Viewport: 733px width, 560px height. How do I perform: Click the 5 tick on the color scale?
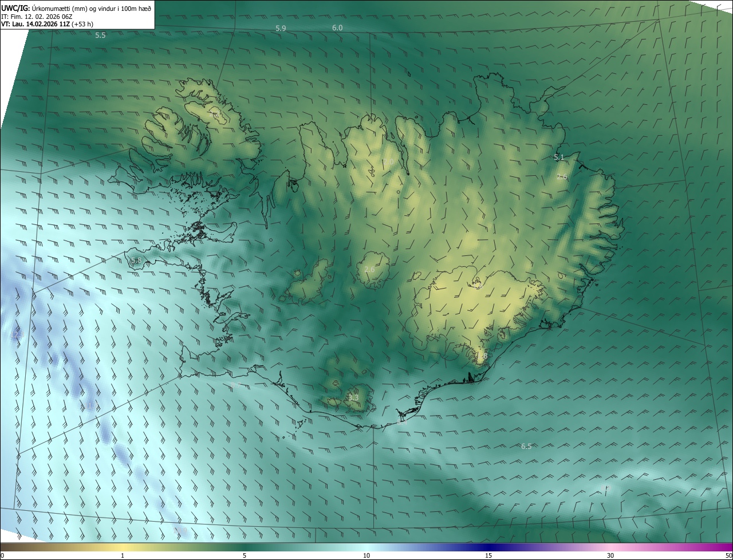[x=245, y=555]
